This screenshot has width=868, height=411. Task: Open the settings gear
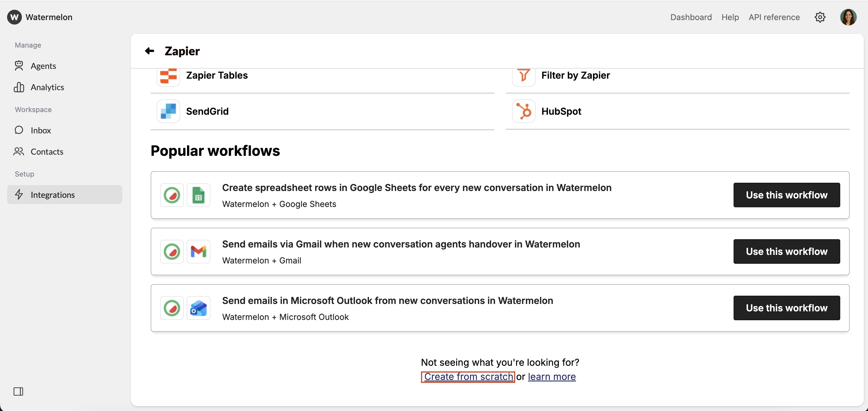point(820,17)
